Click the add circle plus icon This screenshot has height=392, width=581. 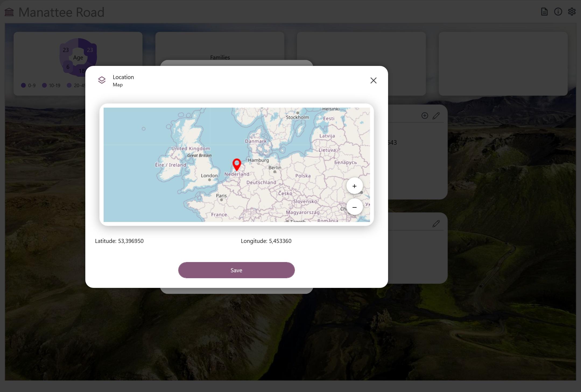click(425, 116)
